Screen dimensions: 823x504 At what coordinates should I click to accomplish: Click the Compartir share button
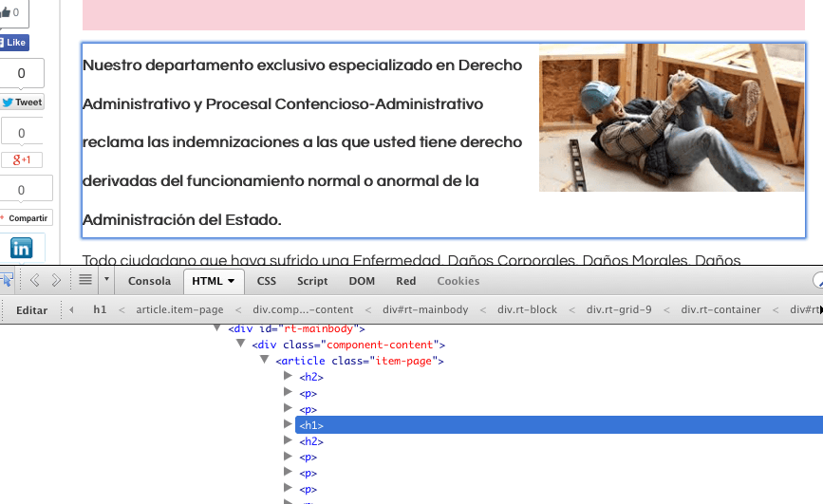click(x=26, y=218)
